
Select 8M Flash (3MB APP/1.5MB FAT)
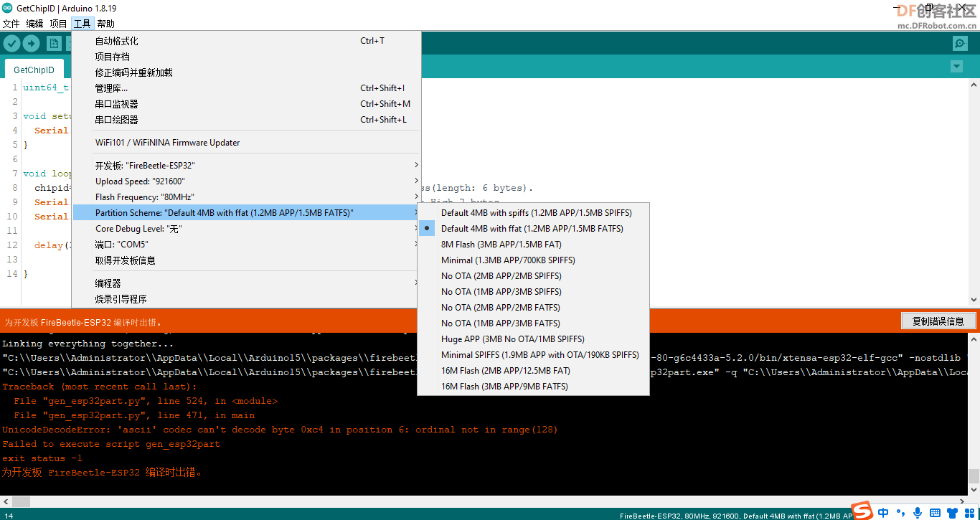[533, 245]
